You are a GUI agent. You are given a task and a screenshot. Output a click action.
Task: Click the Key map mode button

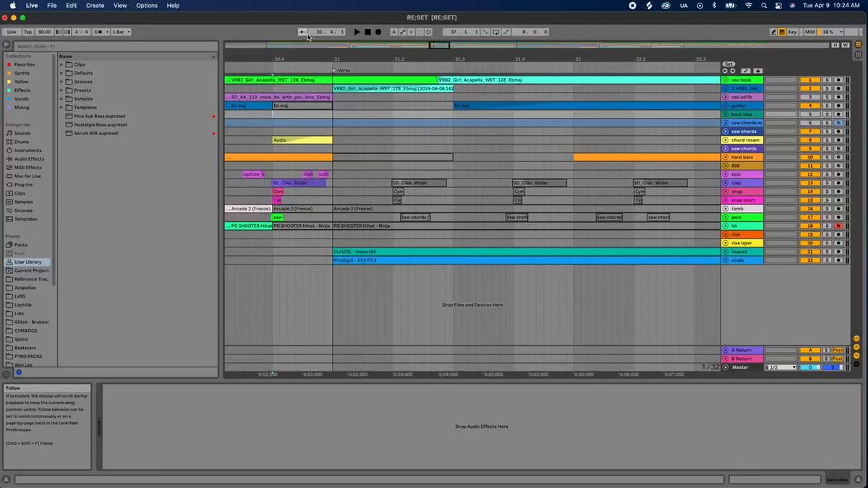pyautogui.click(x=792, y=32)
